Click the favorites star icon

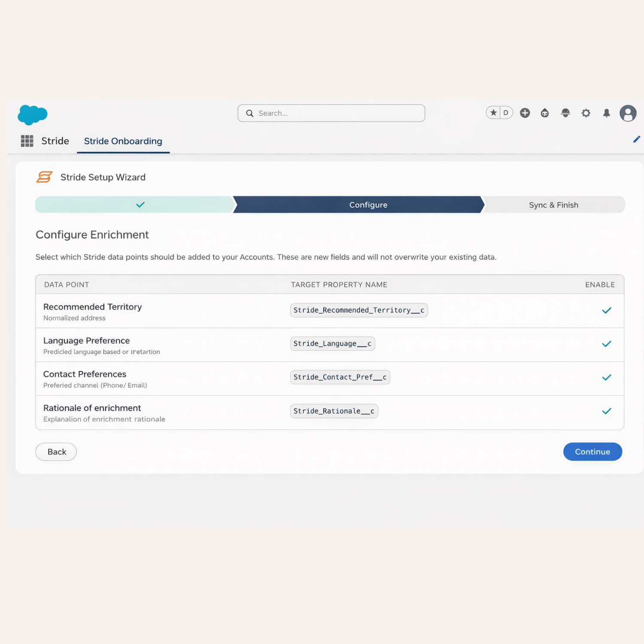pyautogui.click(x=493, y=113)
